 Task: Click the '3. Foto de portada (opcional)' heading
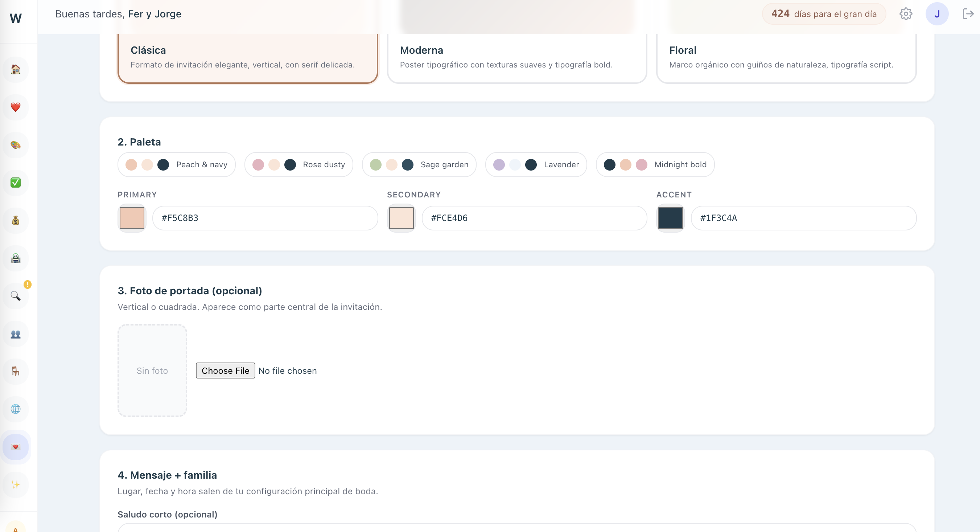click(190, 291)
